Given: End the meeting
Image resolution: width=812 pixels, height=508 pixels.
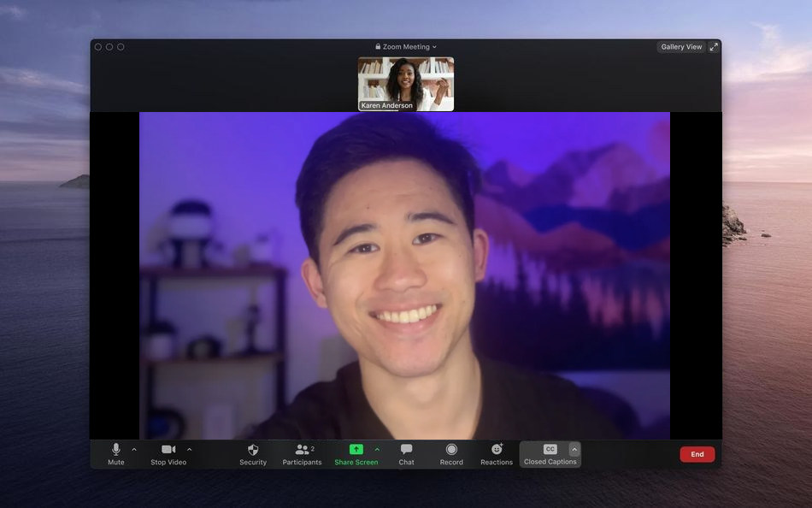Looking at the screenshot, I should [x=697, y=454].
